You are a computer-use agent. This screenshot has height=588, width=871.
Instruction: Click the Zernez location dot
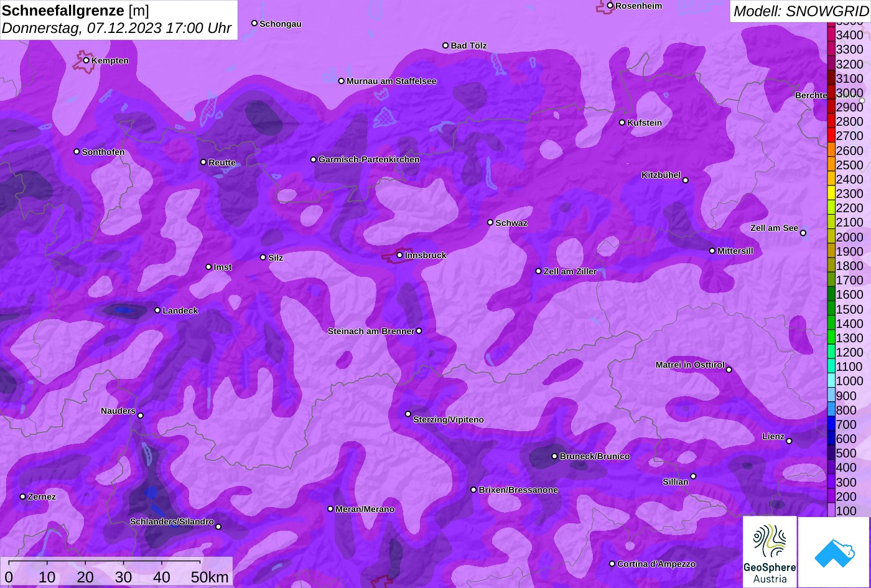click(23, 497)
